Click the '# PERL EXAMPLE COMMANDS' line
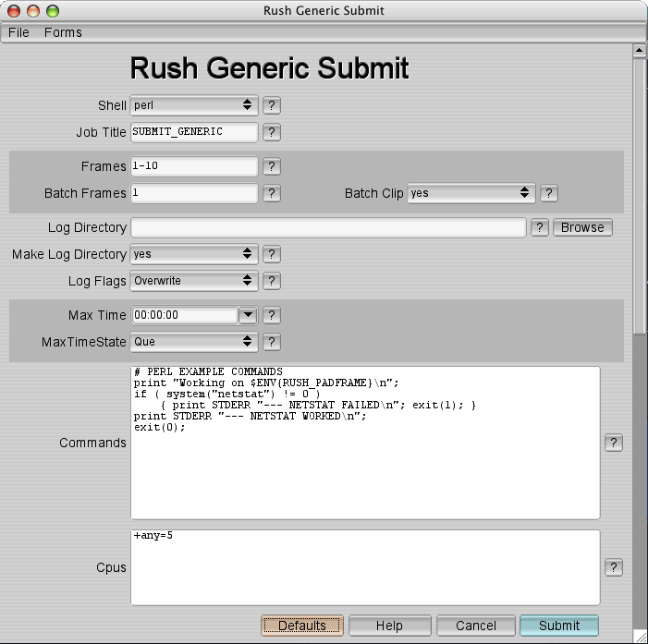The height and width of the screenshot is (644, 648). [208, 371]
